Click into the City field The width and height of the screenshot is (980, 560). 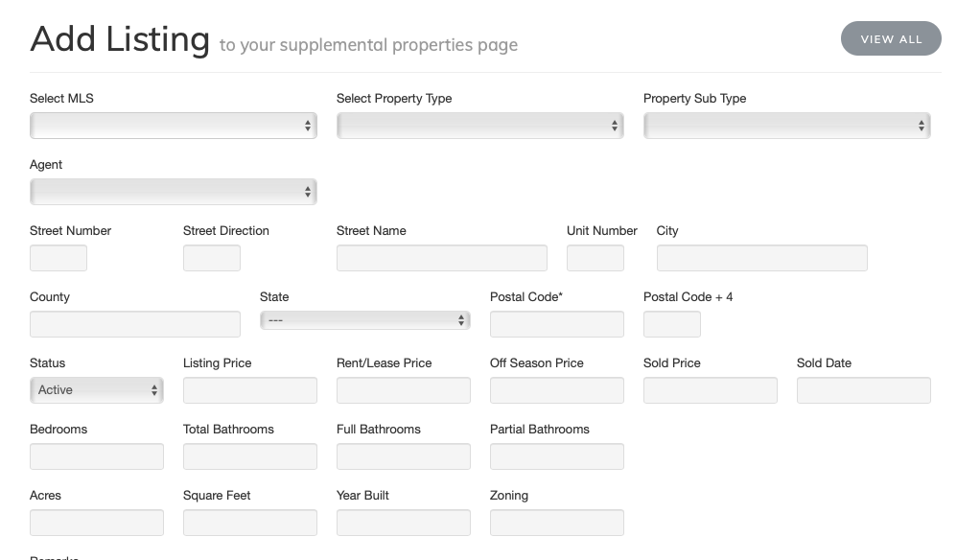[x=761, y=258]
